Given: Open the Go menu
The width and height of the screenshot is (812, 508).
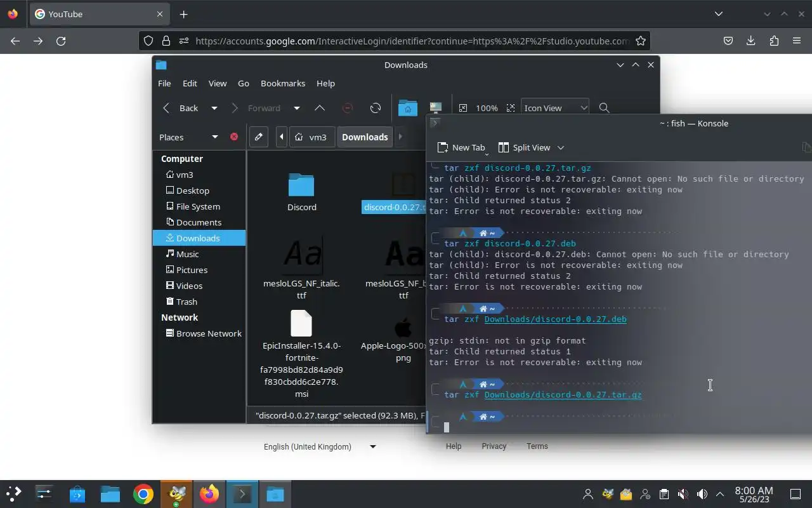Looking at the screenshot, I should click(244, 83).
